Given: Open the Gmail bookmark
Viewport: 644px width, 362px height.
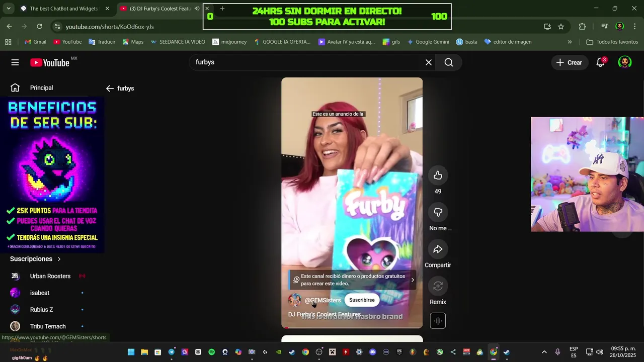Looking at the screenshot, I should click(35, 42).
